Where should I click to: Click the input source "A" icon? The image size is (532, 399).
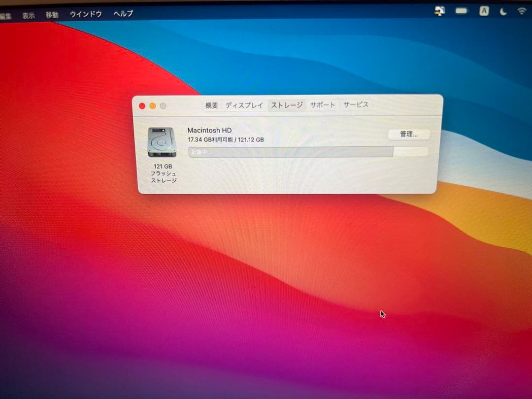coord(484,11)
